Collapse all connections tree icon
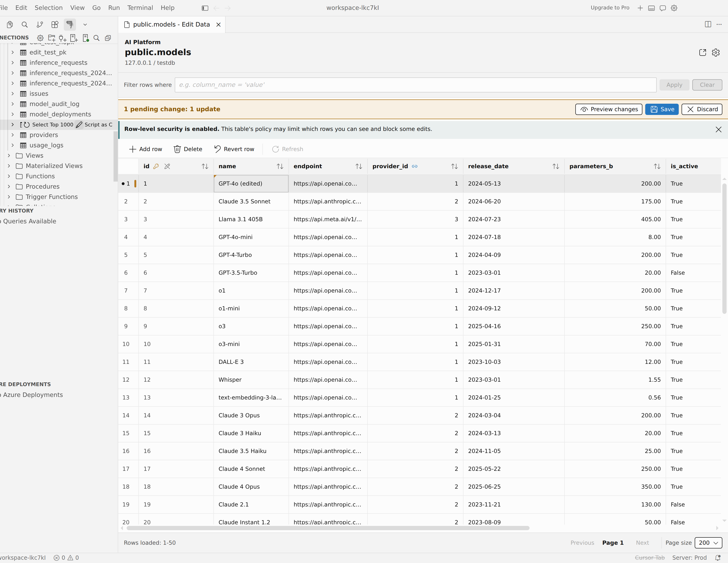 (x=108, y=38)
